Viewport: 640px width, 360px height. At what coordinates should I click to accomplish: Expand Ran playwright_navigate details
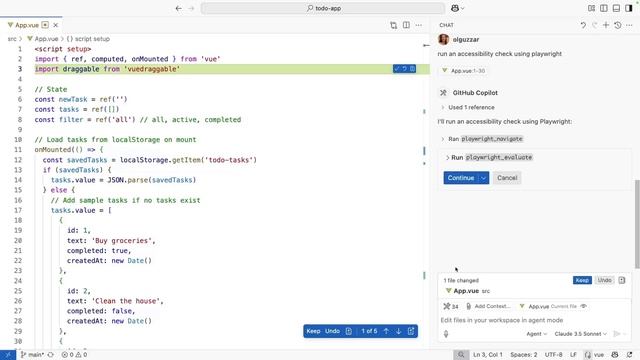click(482, 139)
